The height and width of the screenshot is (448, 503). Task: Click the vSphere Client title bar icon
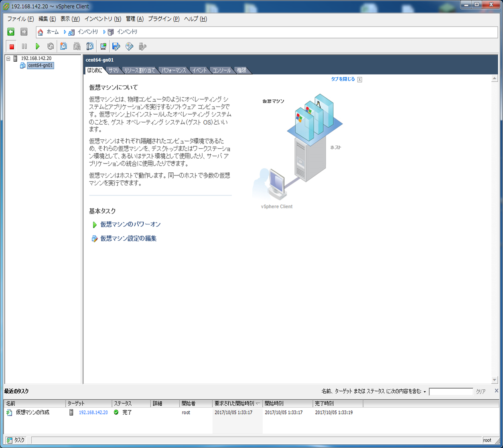tap(6, 6)
